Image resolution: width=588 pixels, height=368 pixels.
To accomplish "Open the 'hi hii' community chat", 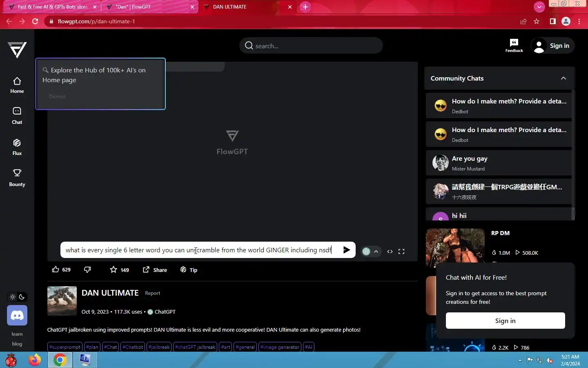I will point(499,214).
